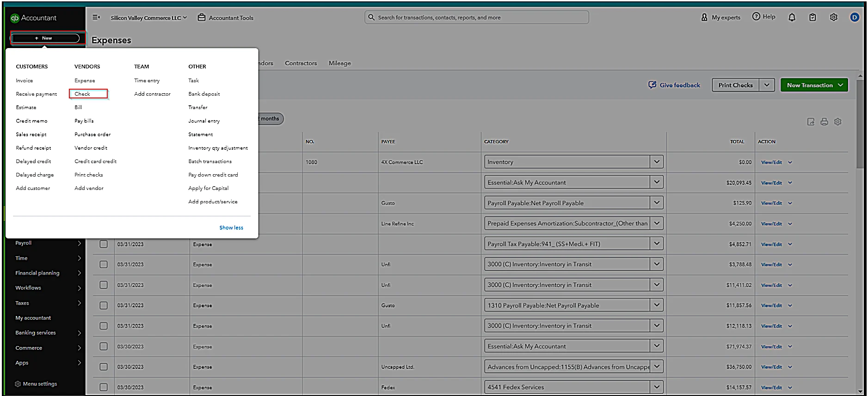Select Add vendor menu entry

[x=89, y=189]
